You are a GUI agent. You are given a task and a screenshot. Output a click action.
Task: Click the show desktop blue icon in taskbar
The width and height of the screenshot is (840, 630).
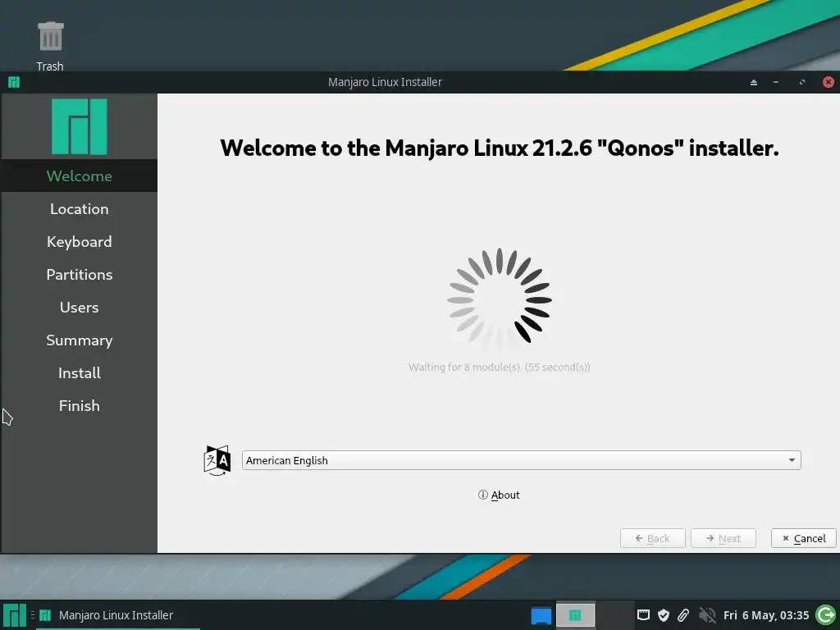[x=541, y=615]
